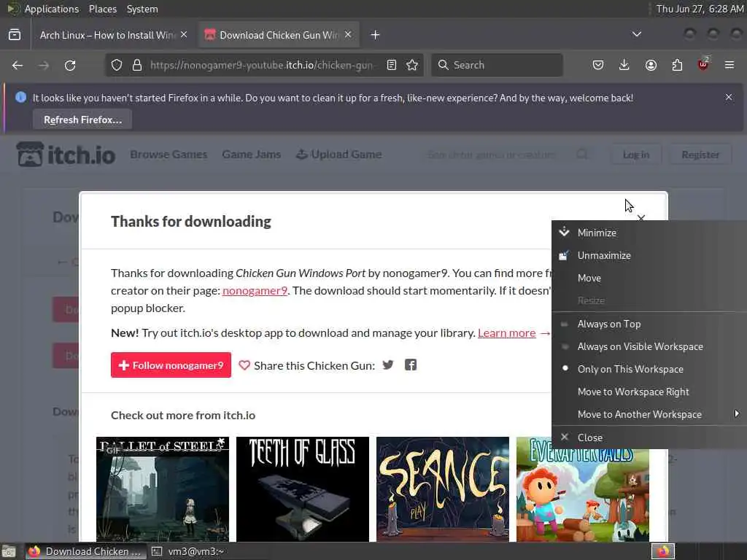Click the Register button
Screen dimensions: 747x560
[700, 155]
